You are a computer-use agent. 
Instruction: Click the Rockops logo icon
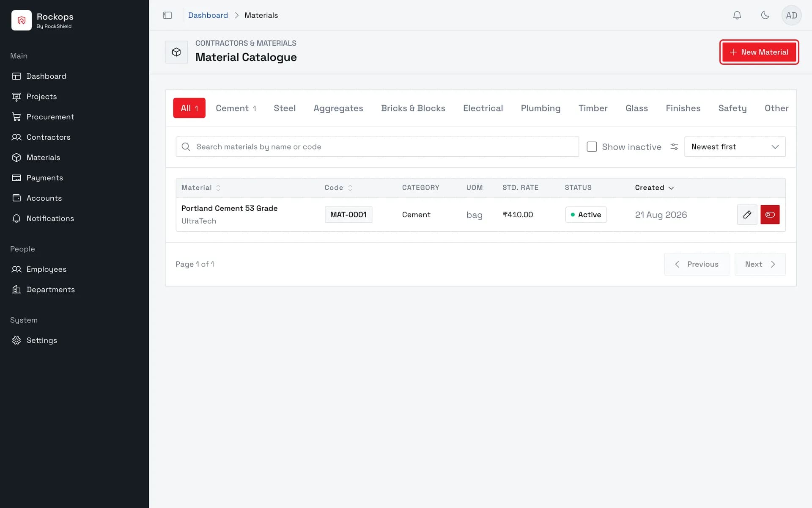pyautogui.click(x=22, y=20)
